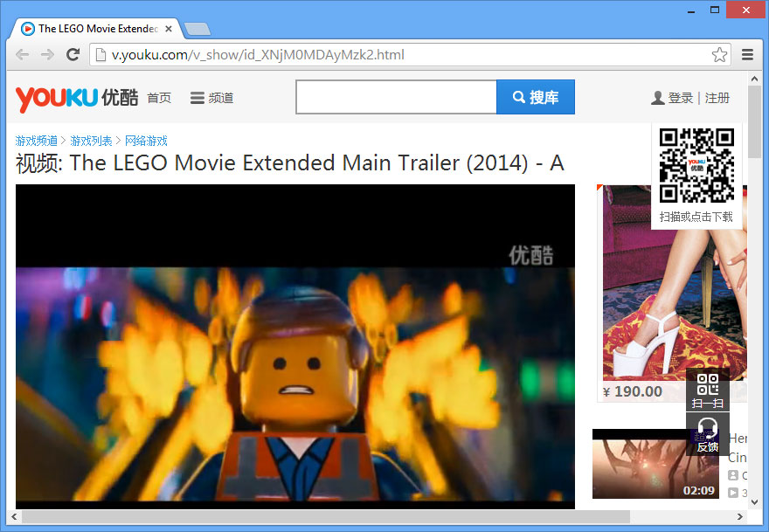The image size is (769, 532).
Task: Click the video title heading text
Action: 290,163
